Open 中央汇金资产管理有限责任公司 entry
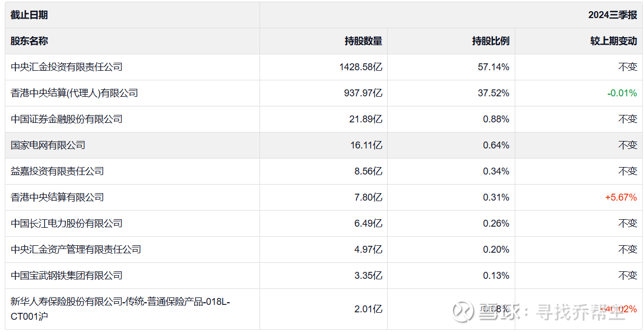 coord(76,250)
